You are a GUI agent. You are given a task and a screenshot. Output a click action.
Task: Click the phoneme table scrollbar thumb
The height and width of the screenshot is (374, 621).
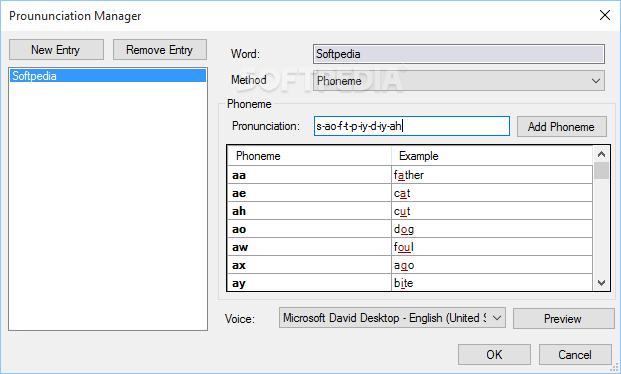(x=601, y=170)
